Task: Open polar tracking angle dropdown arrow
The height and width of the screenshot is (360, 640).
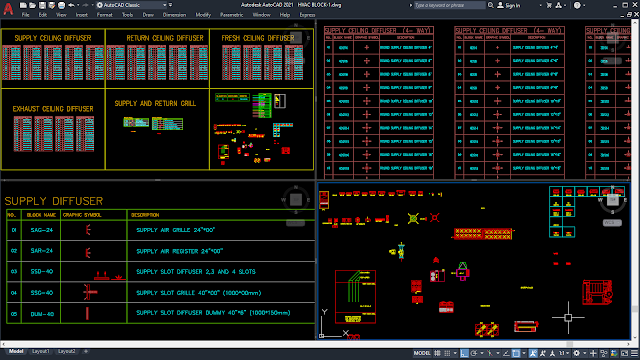Action: pos(482,353)
